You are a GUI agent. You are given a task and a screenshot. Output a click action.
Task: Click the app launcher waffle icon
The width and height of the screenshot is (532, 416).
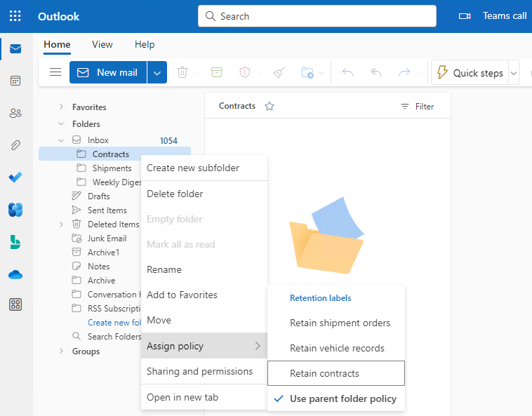tap(15, 16)
